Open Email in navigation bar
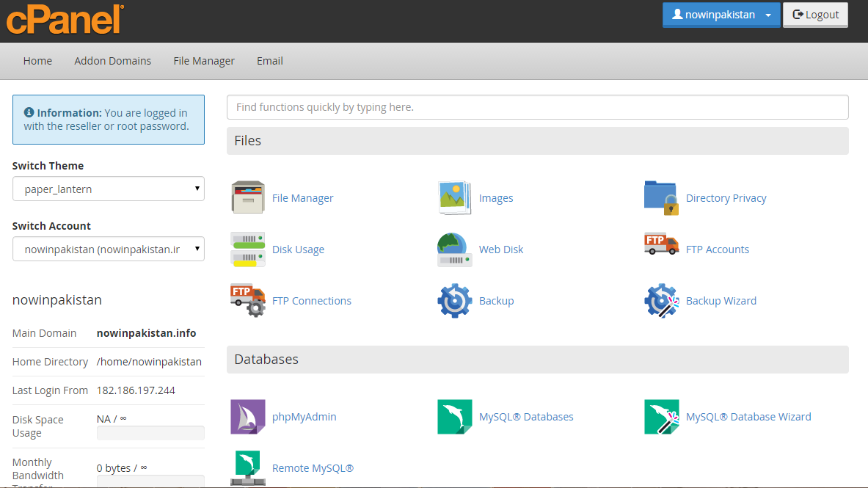Image resolution: width=868 pixels, height=488 pixels. (x=269, y=61)
